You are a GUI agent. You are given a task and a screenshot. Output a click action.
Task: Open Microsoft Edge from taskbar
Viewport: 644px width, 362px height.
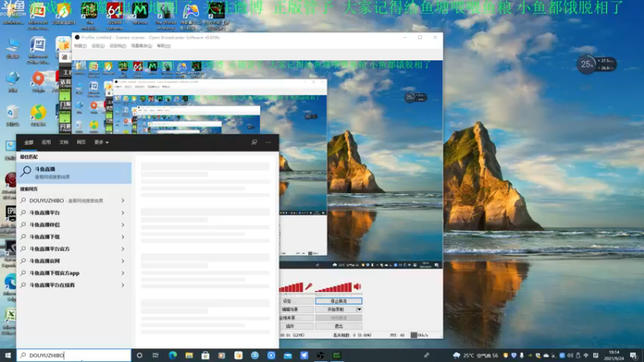tap(172, 356)
